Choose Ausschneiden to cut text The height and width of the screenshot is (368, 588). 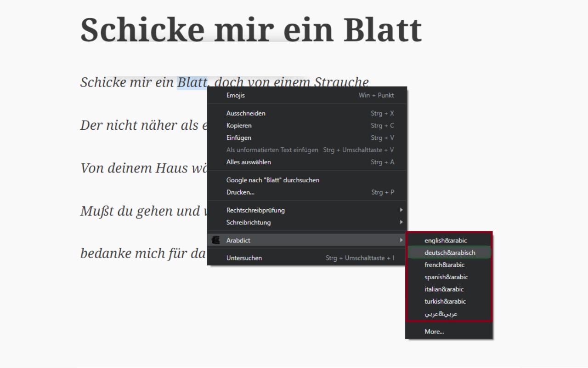[x=246, y=113]
